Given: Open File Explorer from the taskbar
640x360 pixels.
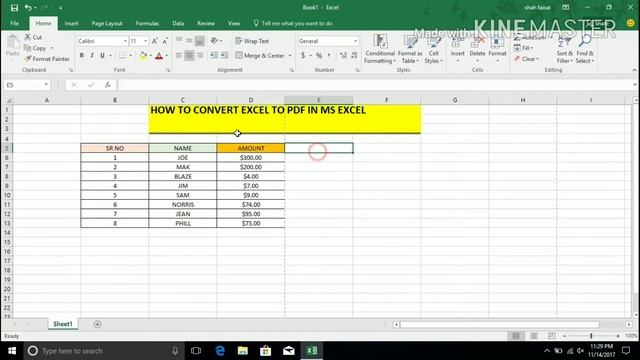Looking at the screenshot, I should click(243, 351).
